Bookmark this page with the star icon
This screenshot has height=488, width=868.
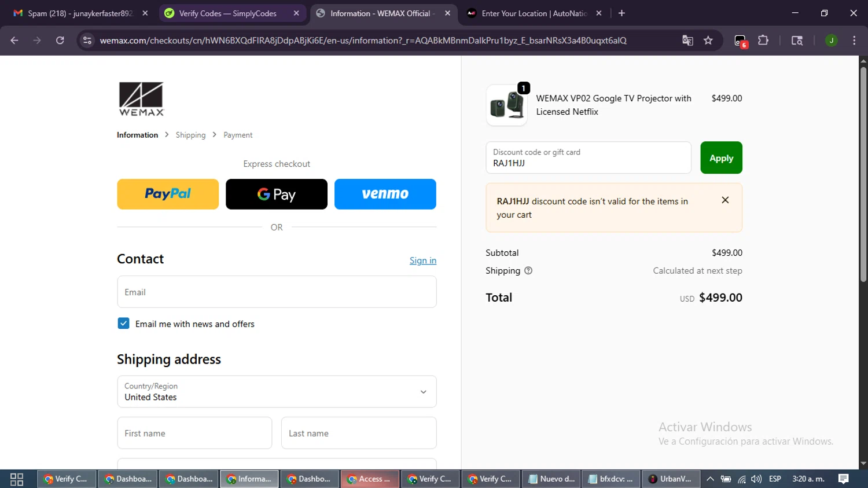(708, 41)
